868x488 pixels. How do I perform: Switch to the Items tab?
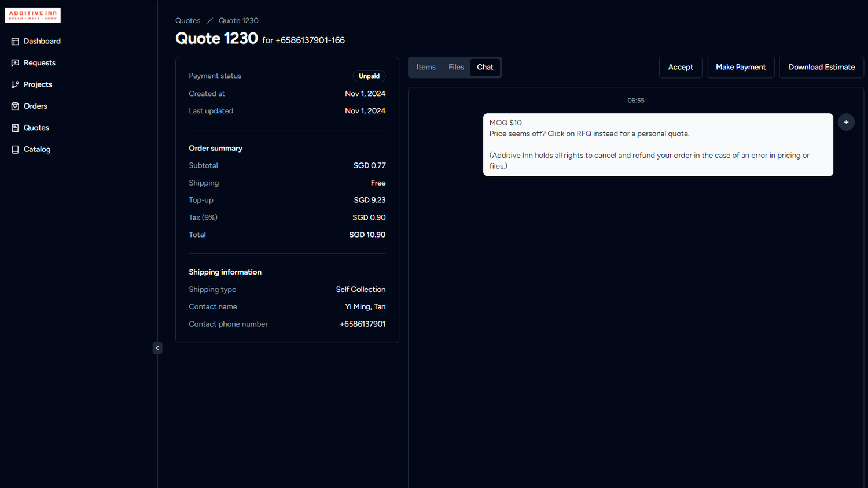(x=426, y=67)
